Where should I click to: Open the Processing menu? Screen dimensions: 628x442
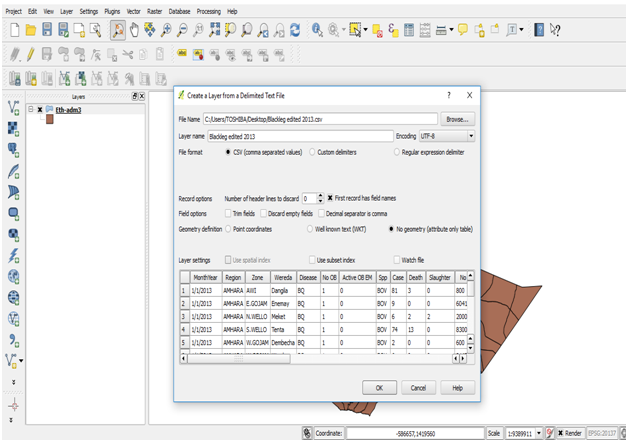(x=208, y=11)
